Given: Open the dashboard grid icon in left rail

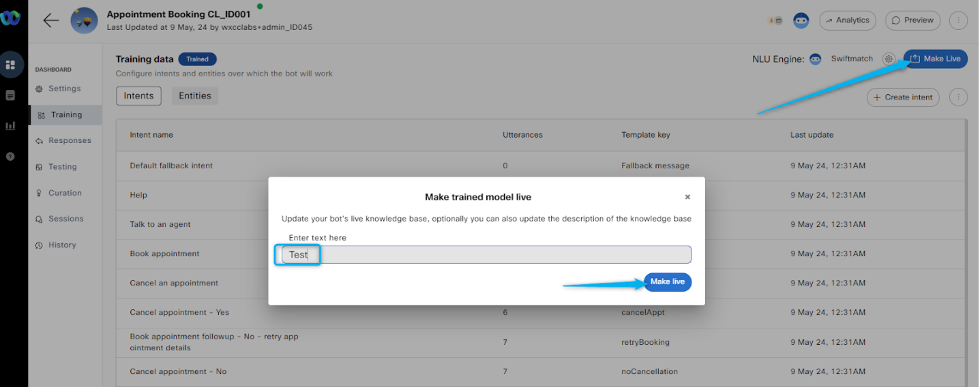Looking at the screenshot, I should [10, 65].
